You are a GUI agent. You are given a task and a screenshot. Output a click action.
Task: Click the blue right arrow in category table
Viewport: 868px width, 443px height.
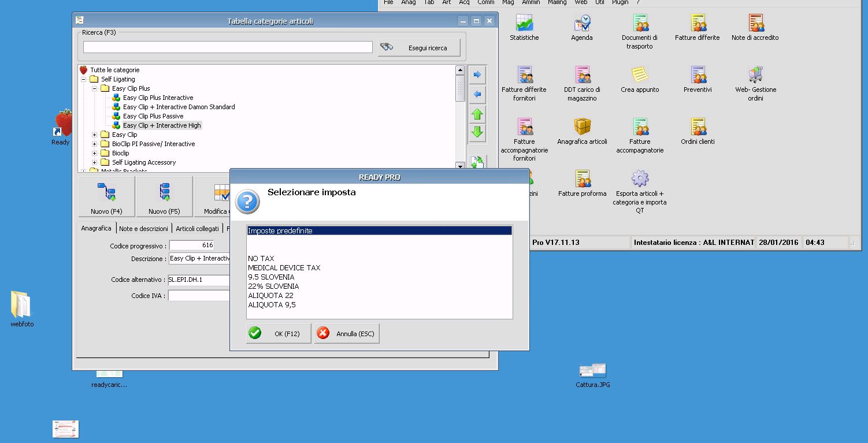[477, 75]
